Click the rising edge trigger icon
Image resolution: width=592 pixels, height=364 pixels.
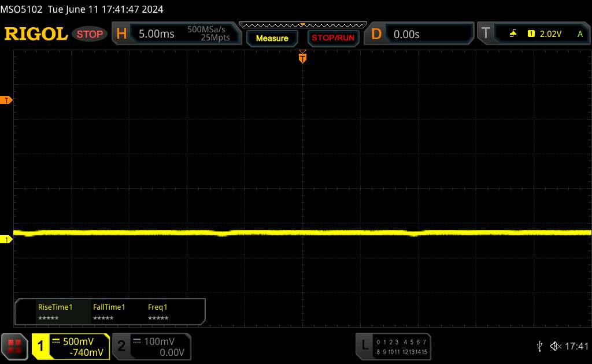[x=513, y=34]
